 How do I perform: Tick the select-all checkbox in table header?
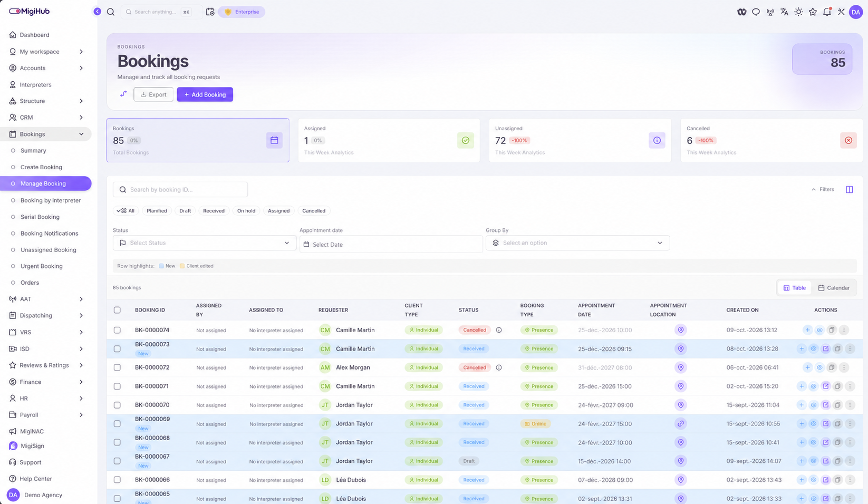point(117,310)
